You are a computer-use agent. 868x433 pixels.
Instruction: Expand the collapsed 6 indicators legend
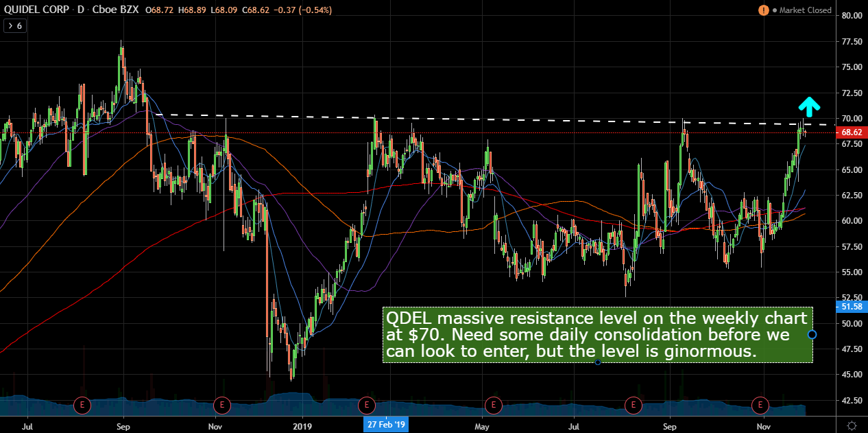click(x=16, y=25)
